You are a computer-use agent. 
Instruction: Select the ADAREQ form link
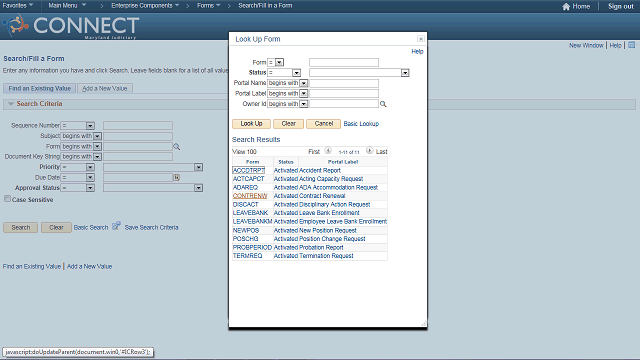[x=245, y=187]
